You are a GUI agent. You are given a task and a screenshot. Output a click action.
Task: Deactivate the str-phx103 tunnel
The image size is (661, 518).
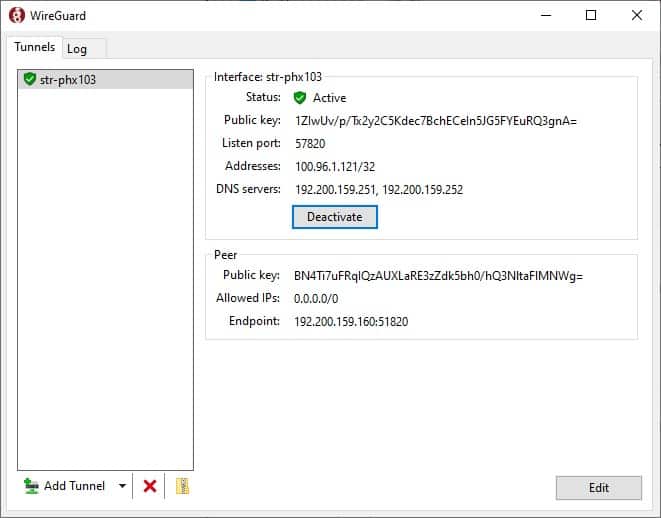coord(335,217)
